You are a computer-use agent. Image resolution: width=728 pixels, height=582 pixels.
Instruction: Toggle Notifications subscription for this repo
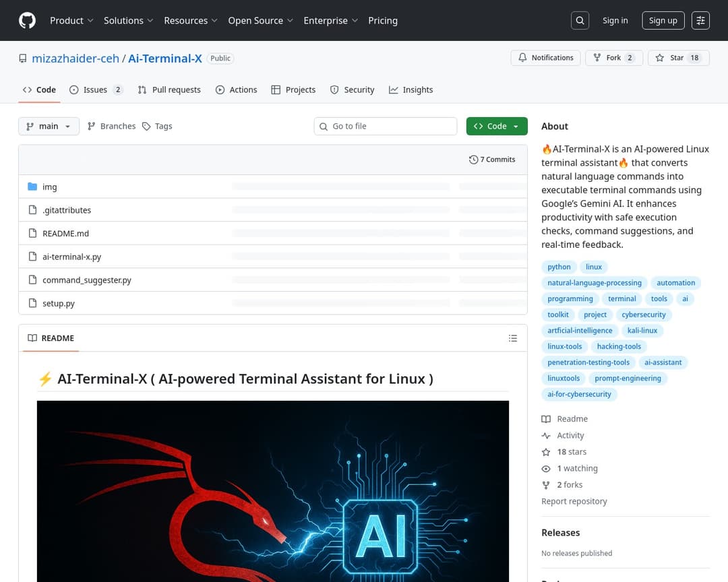(545, 58)
